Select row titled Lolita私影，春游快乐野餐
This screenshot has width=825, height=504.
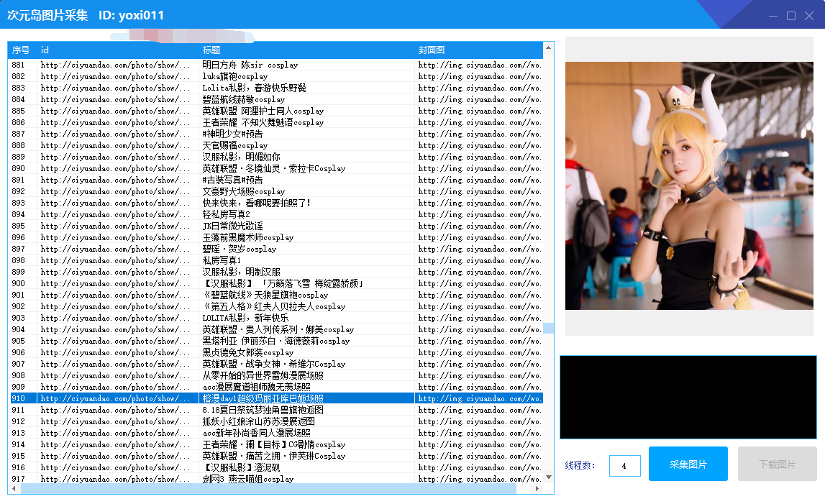tap(275, 88)
